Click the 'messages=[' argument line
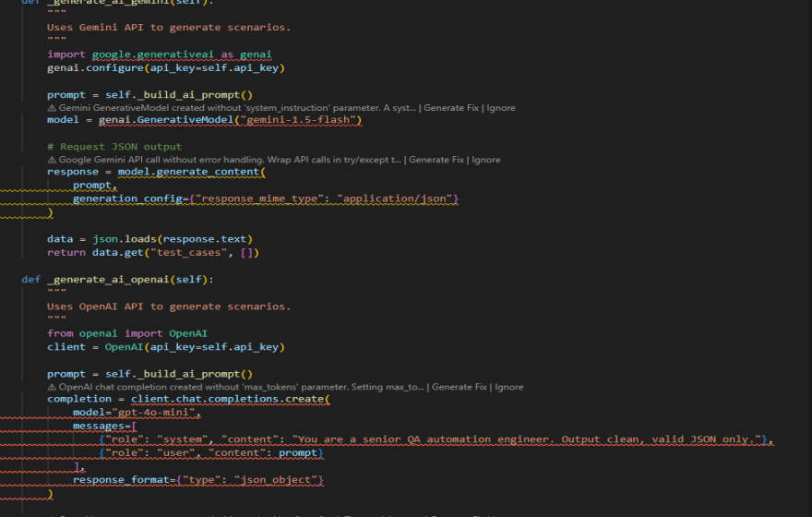The width and height of the screenshot is (812, 517). pos(104,426)
